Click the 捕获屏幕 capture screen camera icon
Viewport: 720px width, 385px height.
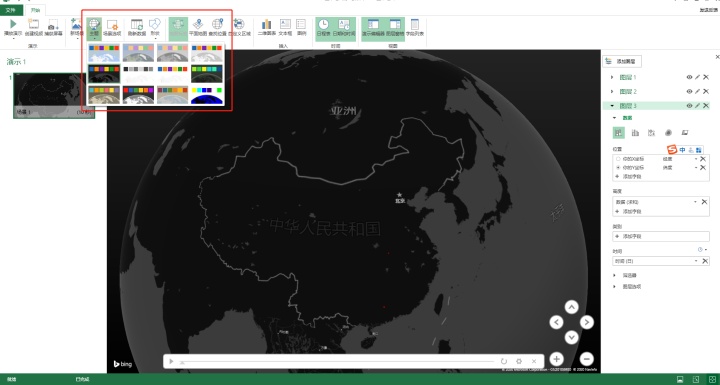(x=53, y=24)
